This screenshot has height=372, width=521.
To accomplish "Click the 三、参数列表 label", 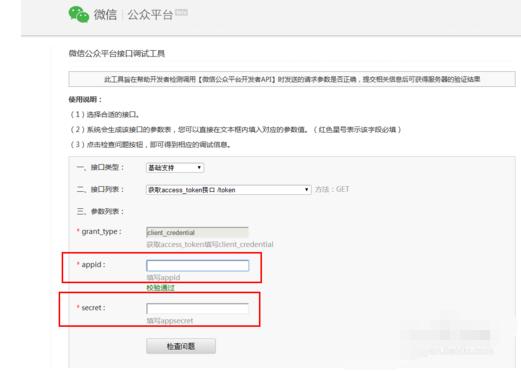I will pyautogui.click(x=100, y=211).
